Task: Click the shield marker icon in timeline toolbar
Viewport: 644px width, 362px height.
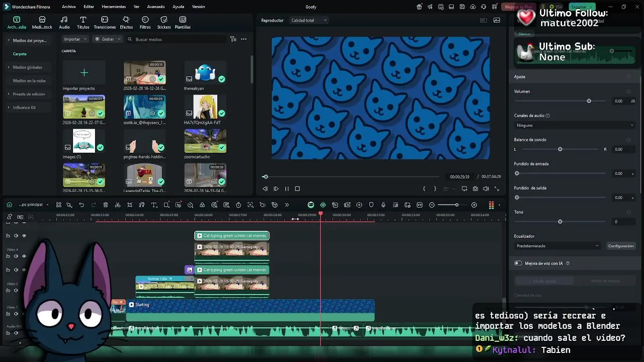Action: pos(371,205)
